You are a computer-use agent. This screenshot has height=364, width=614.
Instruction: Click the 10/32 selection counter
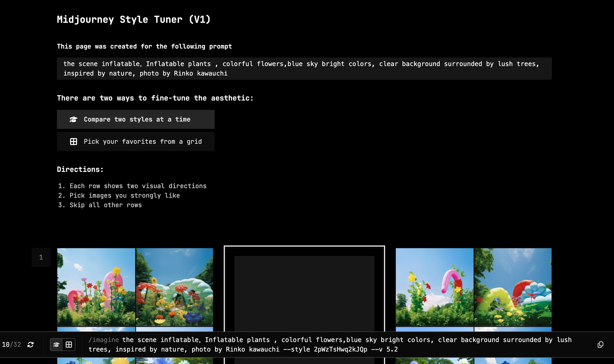tap(11, 345)
